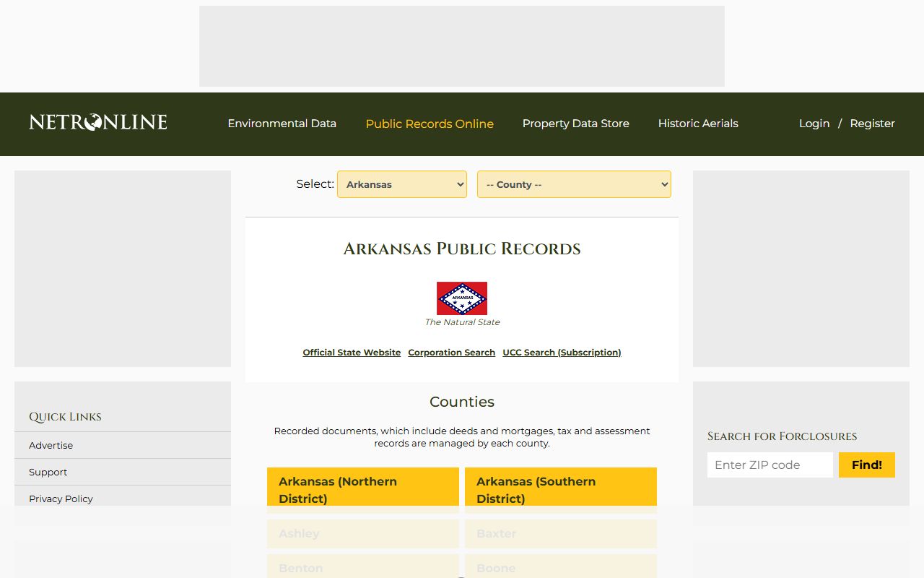Image resolution: width=924 pixels, height=578 pixels.
Task: Open the Ashley county entry
Action: coord(363,533)
